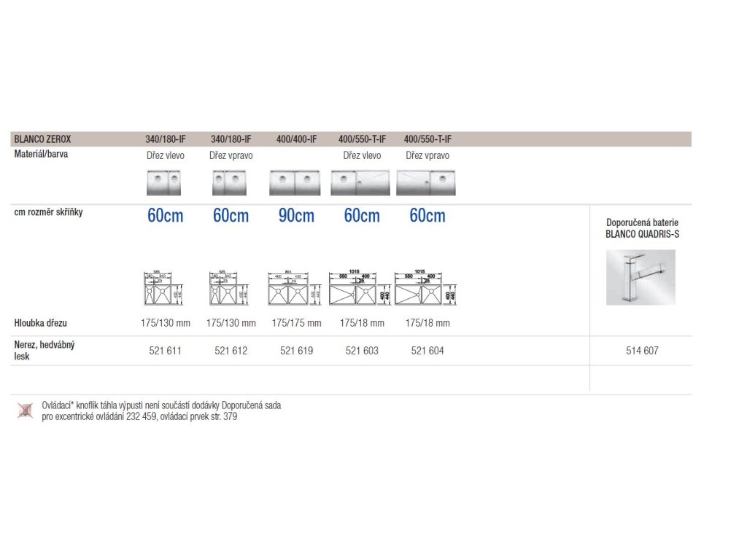Select the 400/400-IF double sink photo

(x=295, y=183)
